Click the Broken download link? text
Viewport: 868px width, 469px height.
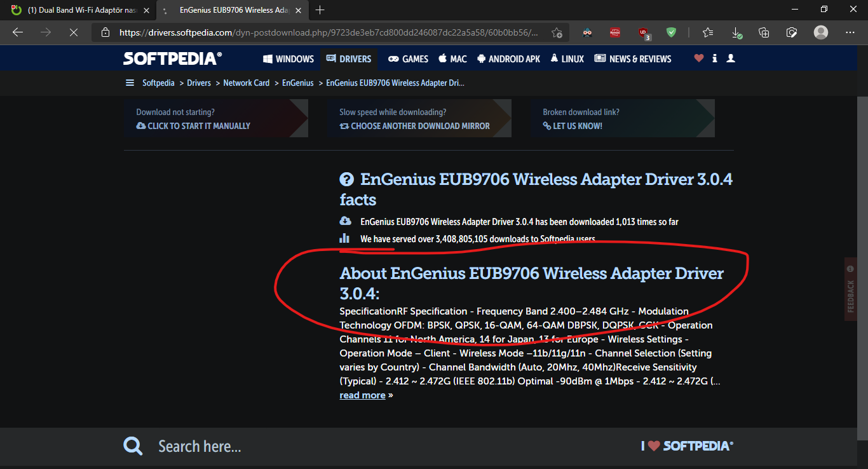[x=581, y=112]
